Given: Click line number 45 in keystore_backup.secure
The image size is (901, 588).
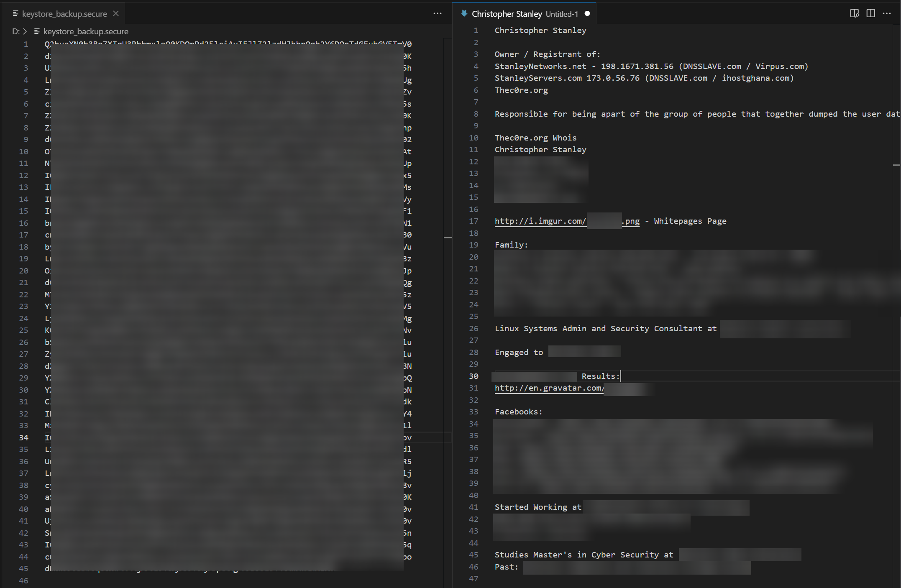Looking at the screenshot, I should click(23, 568).
